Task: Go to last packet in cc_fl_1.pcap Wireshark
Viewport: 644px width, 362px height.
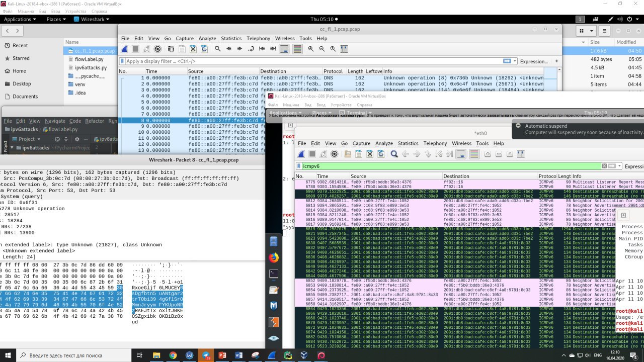Action: 273,49
